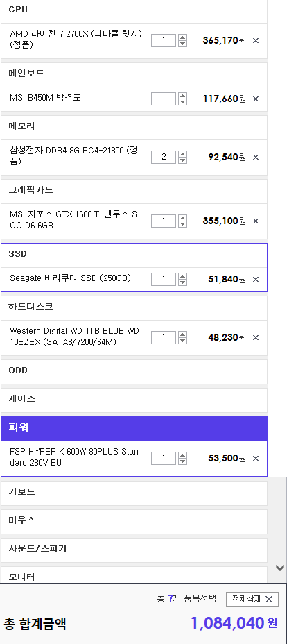
Task: Increase CPU quantity with up arrow
Action: point(183,37)
